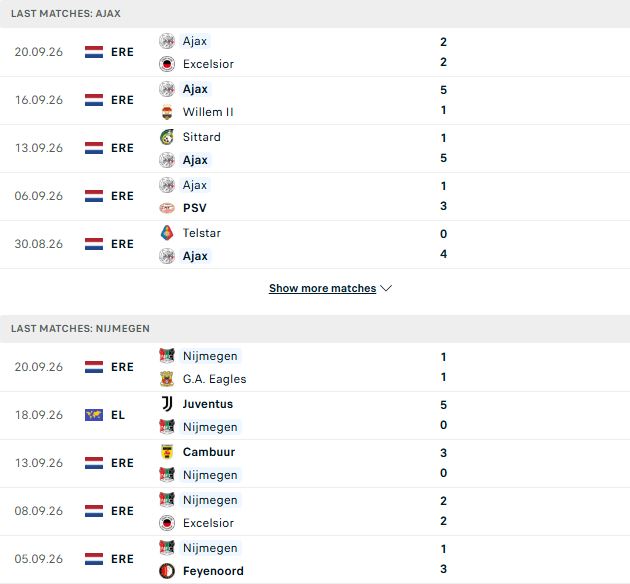The height and width of the screenshot is (584, 630).
Task: Click the Excelsior club logo in Ajax matches
Action: (x=167, y=64)
